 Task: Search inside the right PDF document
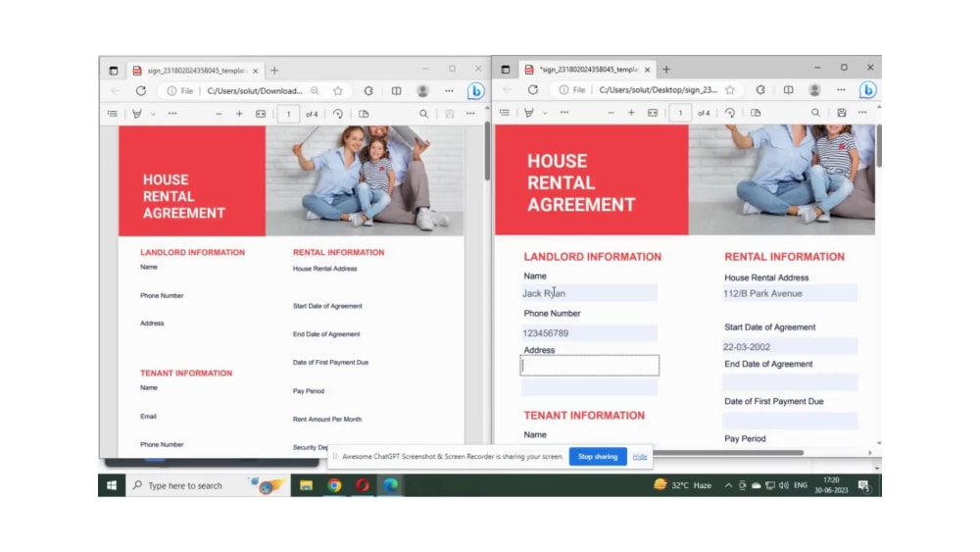tap(815, 113)
